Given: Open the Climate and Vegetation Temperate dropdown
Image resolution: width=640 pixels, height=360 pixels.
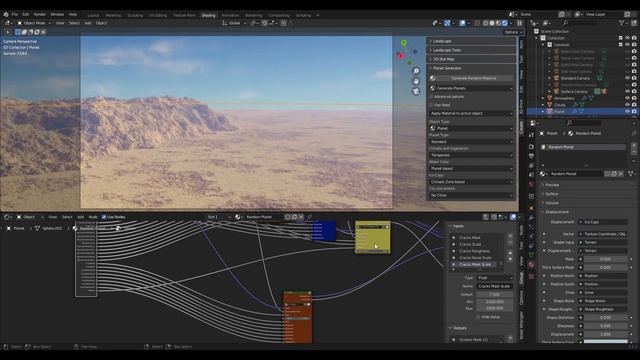Looking at the screenshot, I should [x=471, y=155].
